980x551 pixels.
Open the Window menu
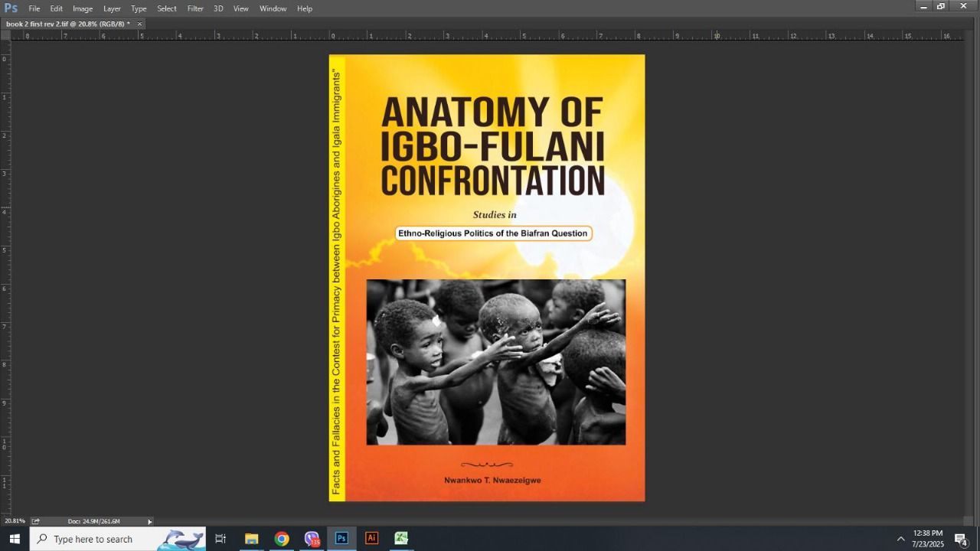coord(273,8)
